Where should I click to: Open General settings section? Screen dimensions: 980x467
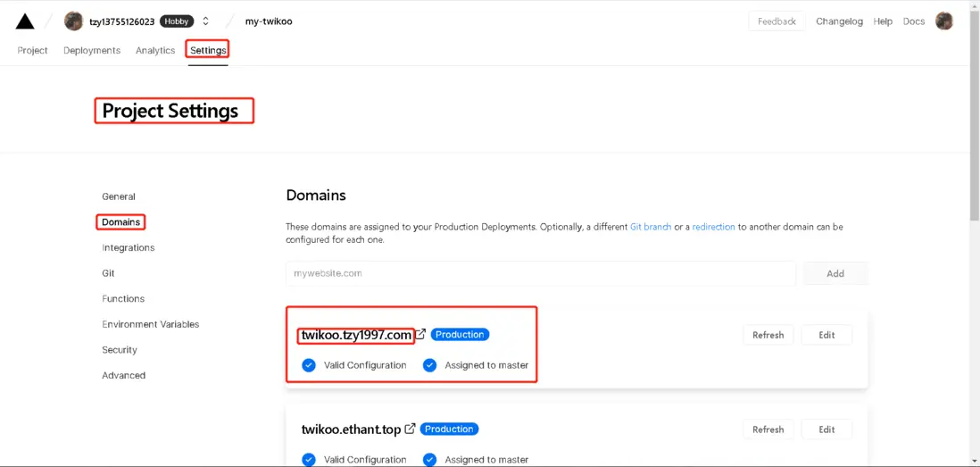(x=119, y=196)
